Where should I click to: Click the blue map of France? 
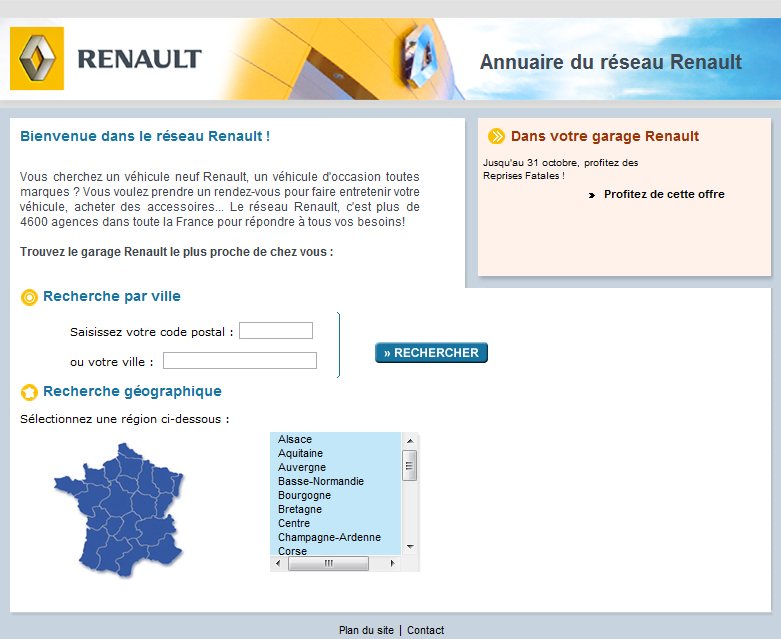pos(119,510)
